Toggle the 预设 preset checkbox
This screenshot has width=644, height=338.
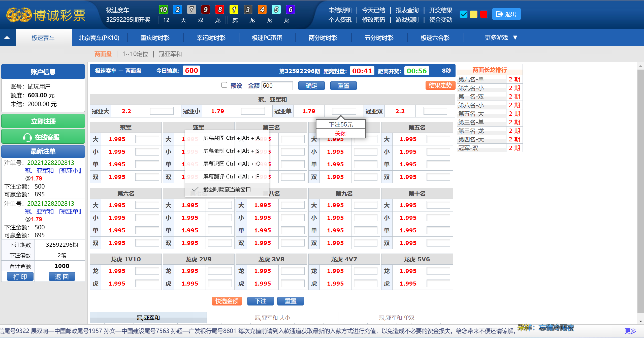tap(224, 85)
